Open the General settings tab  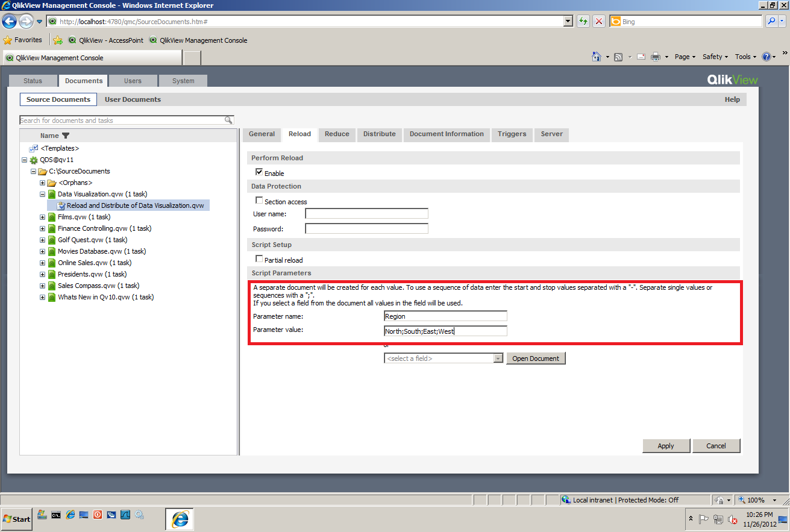click(262, 134)
